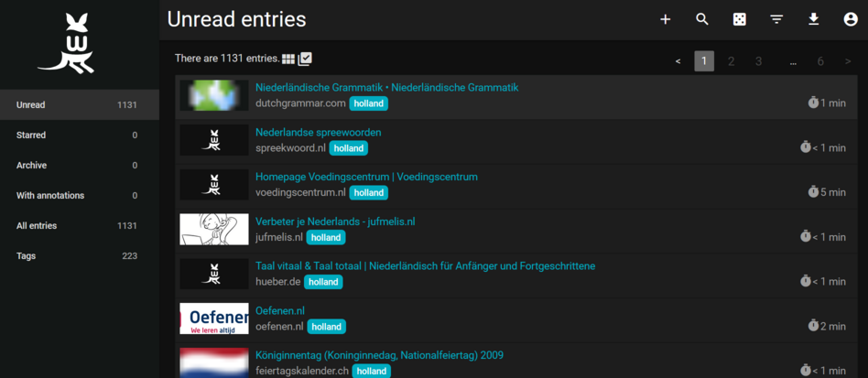
Task: Open Verbeter je Nederlands entry
Action: [335, 221]
